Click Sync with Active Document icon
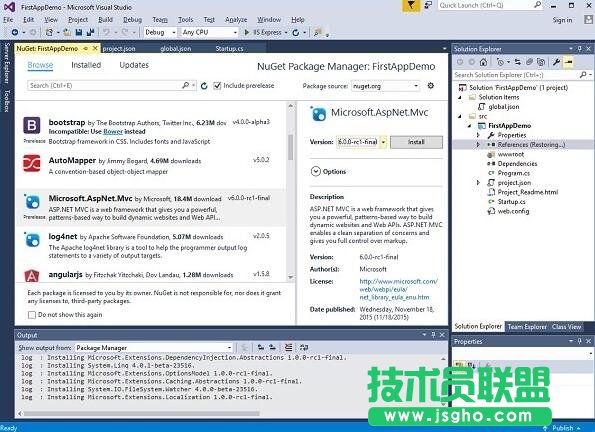The height and width of the screenshot is (432, 595). click(518, 61)
